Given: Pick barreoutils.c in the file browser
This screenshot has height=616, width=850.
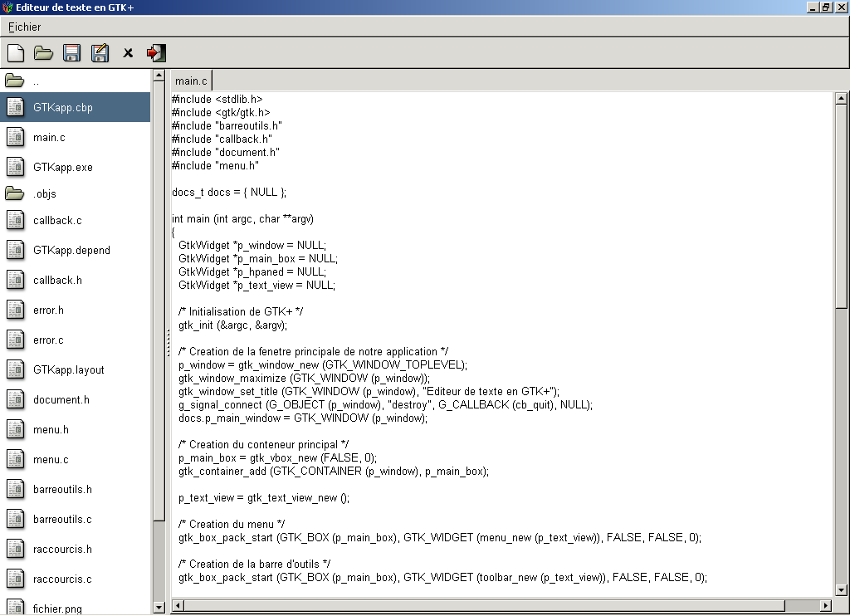Looking at the screenshot, I should point(62,520).
